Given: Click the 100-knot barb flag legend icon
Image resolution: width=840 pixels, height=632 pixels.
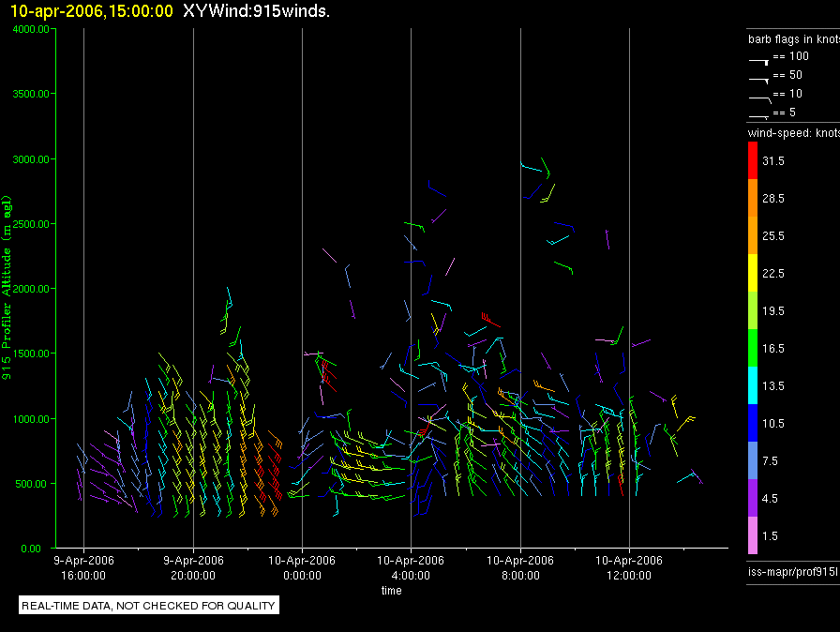Looking at the screenshot, I should (x=758, y=62).
